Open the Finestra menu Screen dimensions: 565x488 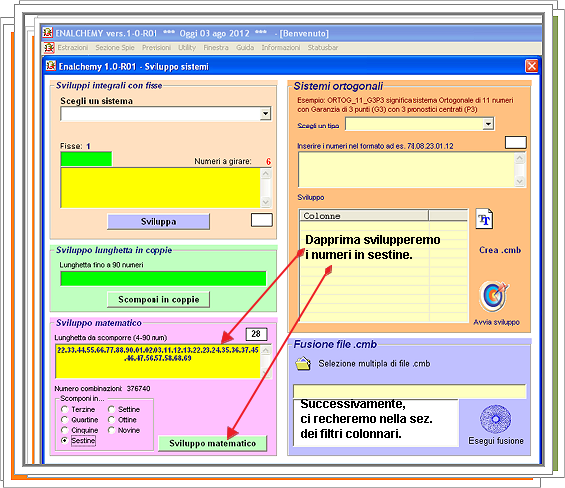pos(216,48)
